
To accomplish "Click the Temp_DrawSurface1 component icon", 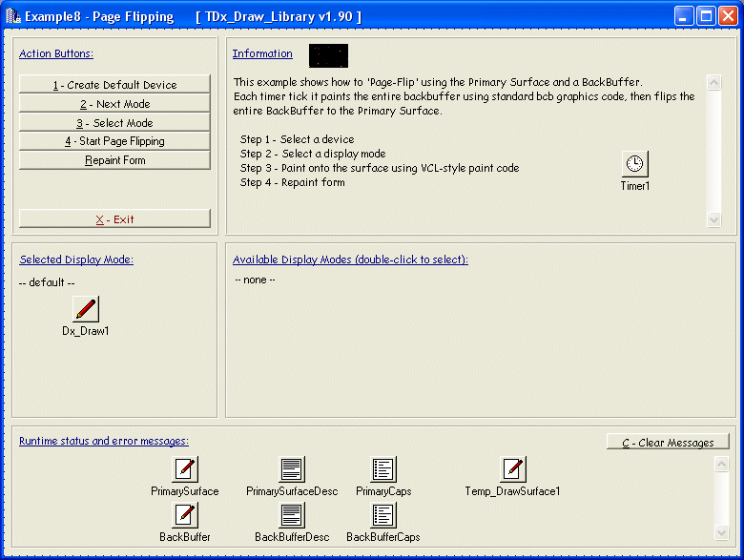I will 513,468.
